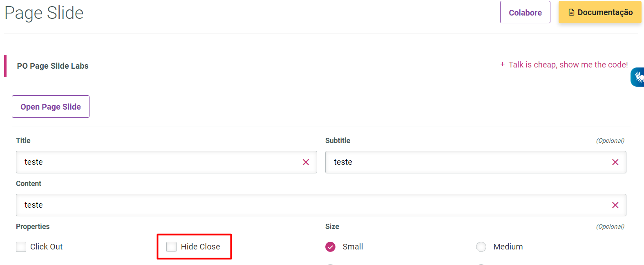Check the highlighted Hide Close option
The height and width of the screenshot is (265, 644).
coord(171,247)
